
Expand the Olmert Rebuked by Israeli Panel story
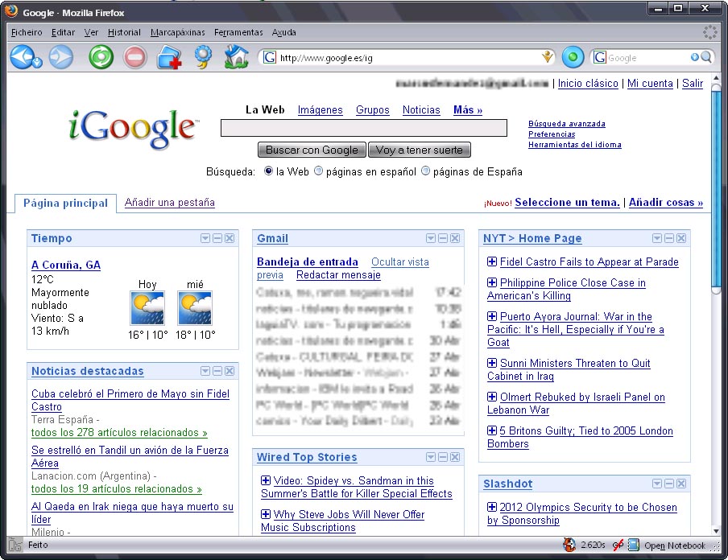[x=492, y=397]
